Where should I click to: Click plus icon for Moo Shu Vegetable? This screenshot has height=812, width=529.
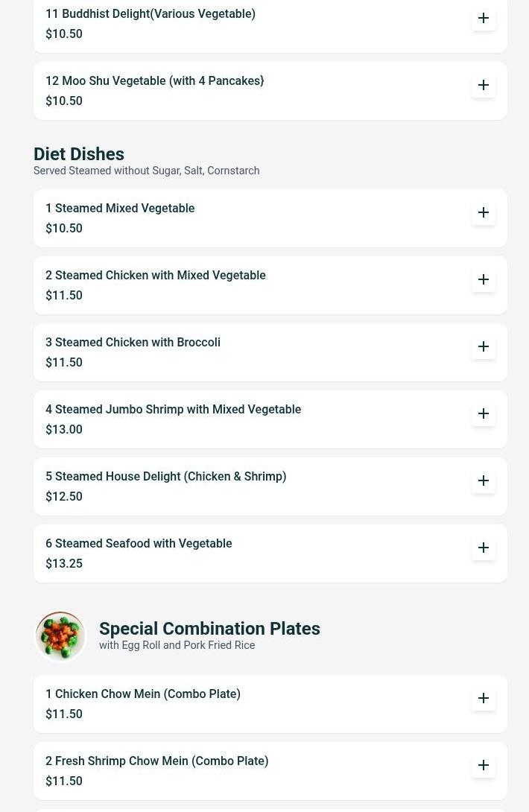pyautogui.click(x=484, y=85)
